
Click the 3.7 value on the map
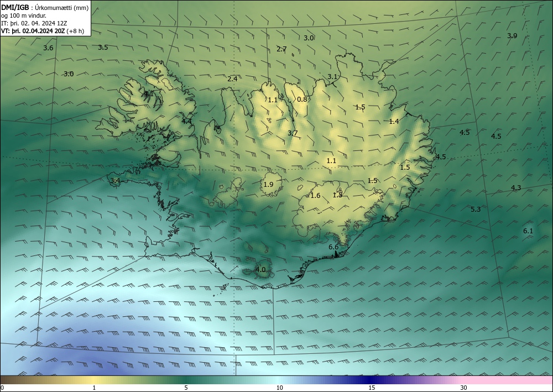tap(293, 133)
